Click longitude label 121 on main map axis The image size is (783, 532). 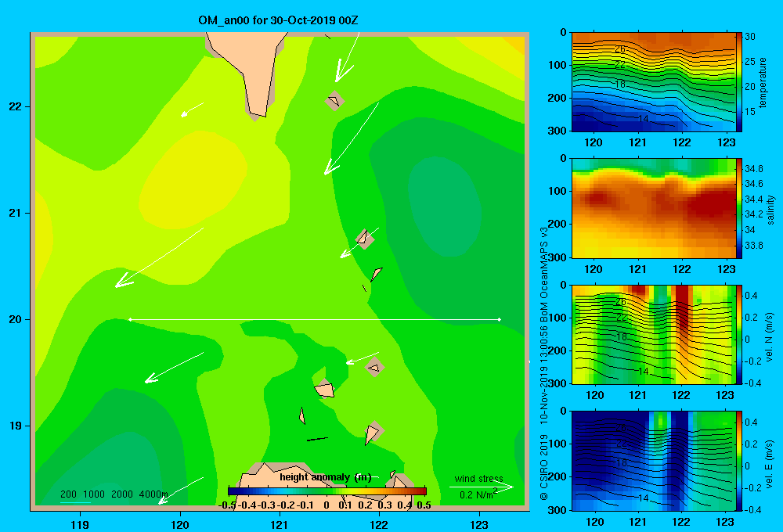(x=280, y=525)
